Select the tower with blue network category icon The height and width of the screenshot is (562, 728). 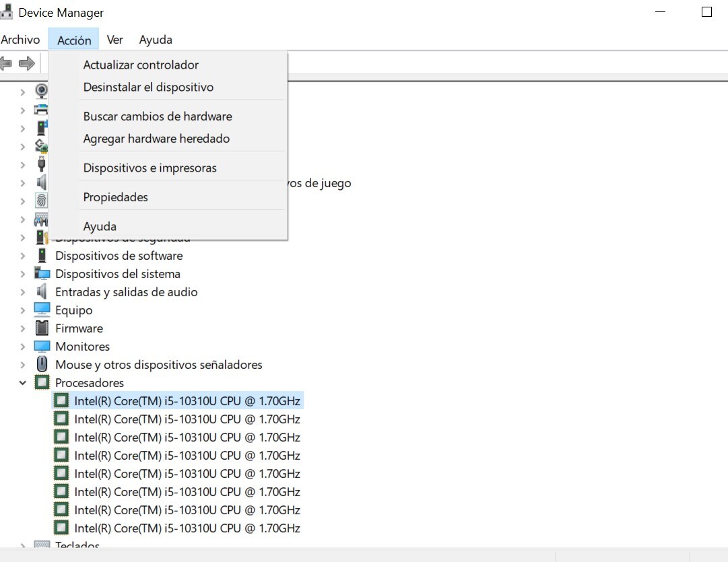pos(42,128)
